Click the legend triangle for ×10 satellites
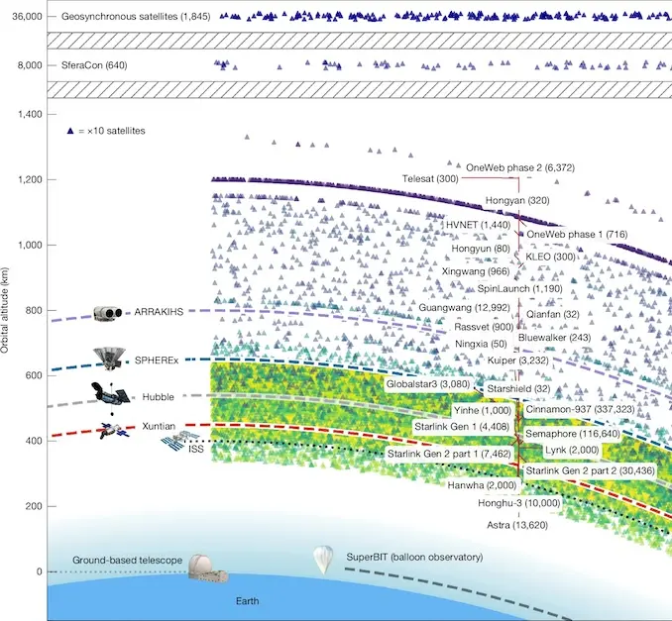This screenshot has width=672, height=621. pyautogui.click(x=69, y=131)
